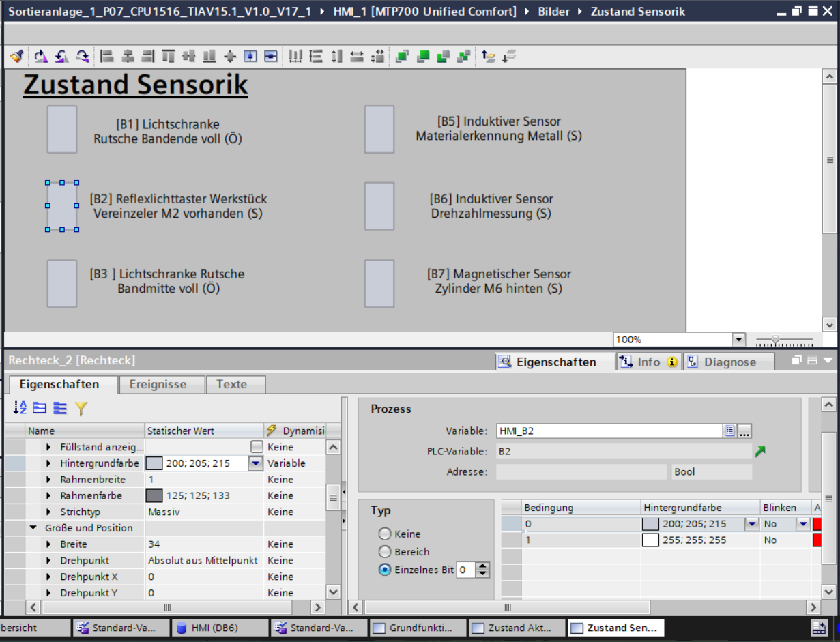Viewport: 840px width, 642px height.
Task: Select the 'Bereich' type radio button
Action: pos(385,552)
